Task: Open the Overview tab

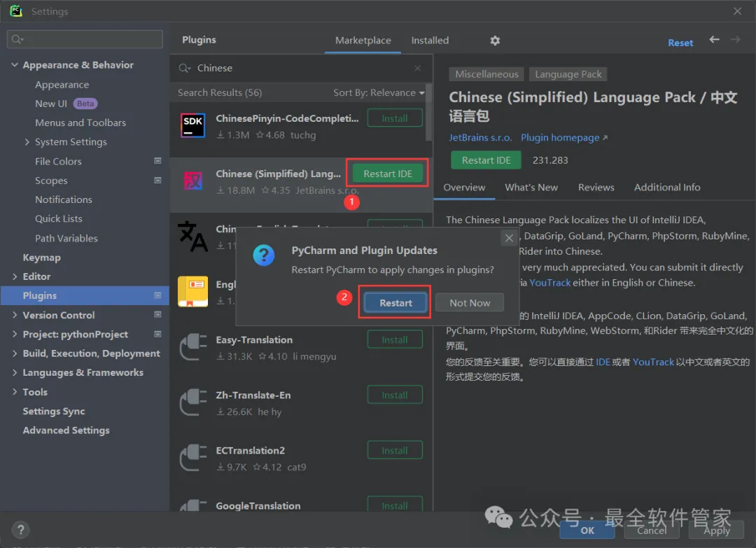Action: 464,188
